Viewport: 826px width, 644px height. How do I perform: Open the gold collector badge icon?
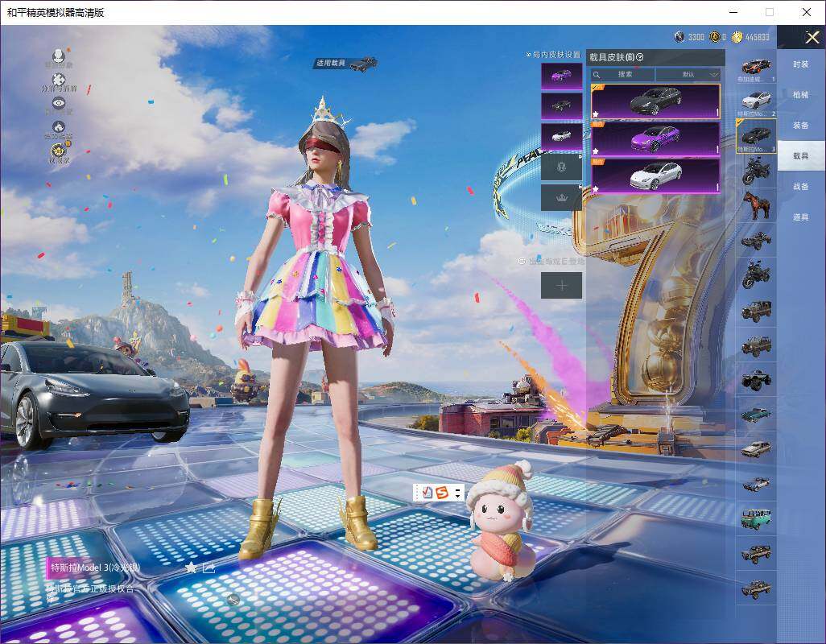click(x=60, y=153)
